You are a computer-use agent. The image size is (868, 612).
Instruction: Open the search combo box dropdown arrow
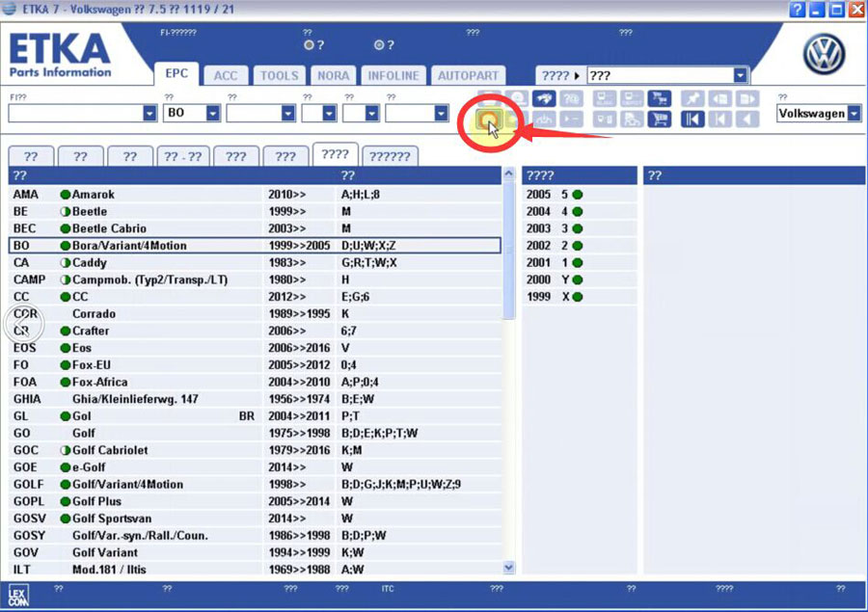[741, 75]
